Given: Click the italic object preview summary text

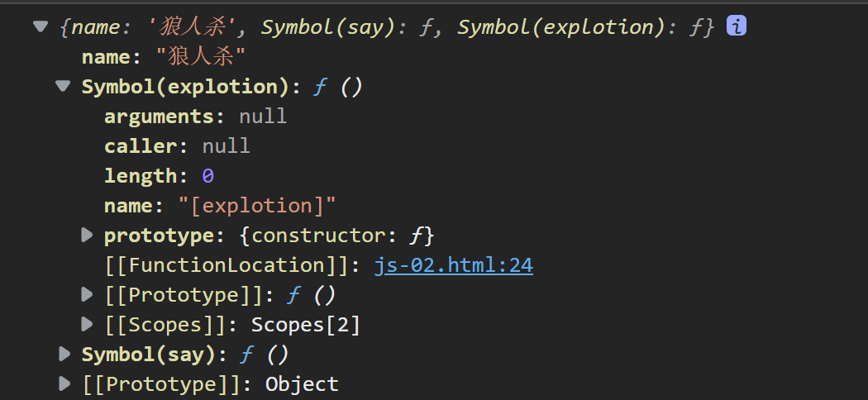Looking at the screenshot, I should [x=387, y=27].
